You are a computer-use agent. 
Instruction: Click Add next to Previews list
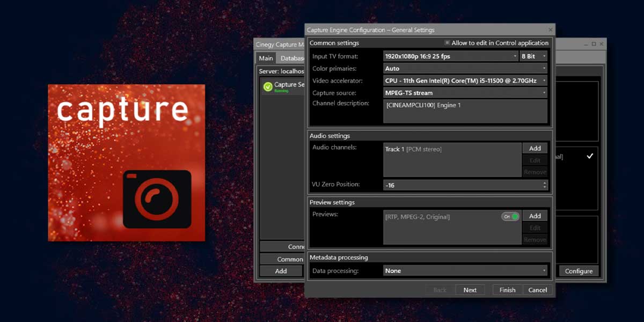click(x=535, y=216)
